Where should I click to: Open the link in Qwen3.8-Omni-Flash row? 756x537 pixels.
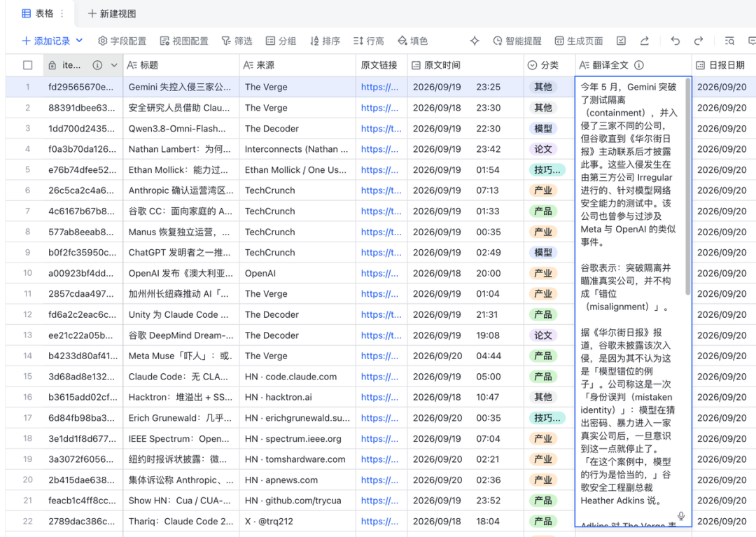[x=381, y=129]
